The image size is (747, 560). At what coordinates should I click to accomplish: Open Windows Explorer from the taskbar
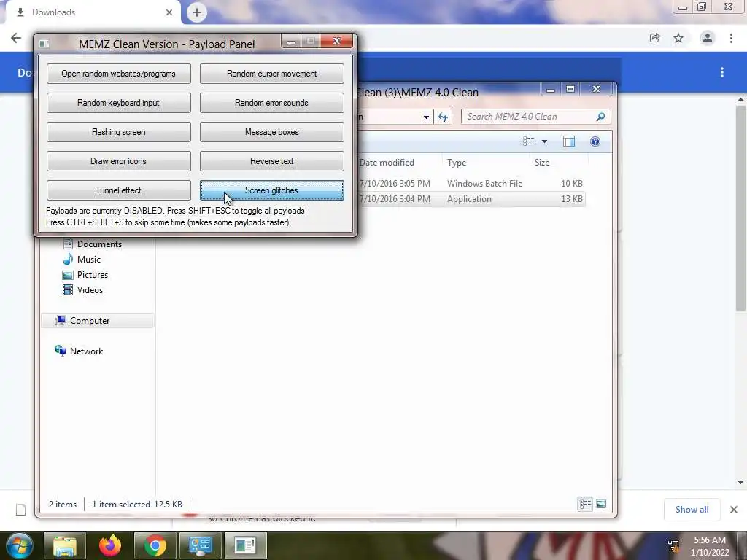tap(65, 545)
